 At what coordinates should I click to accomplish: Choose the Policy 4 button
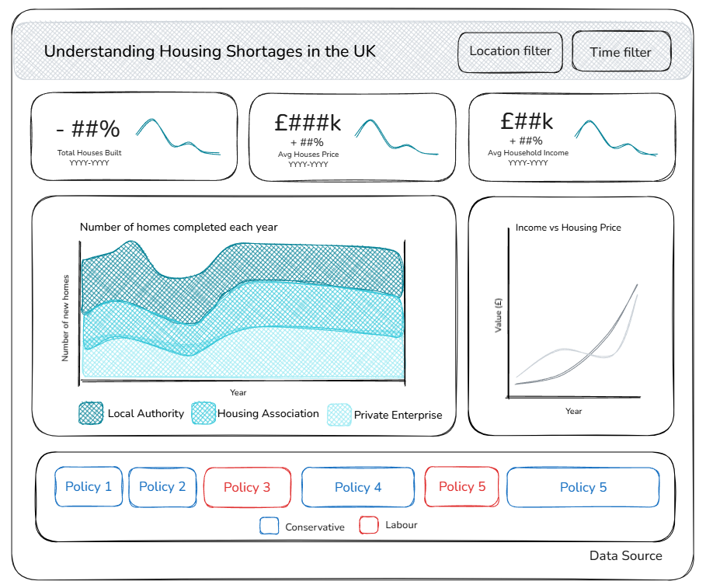pos(358,487)
